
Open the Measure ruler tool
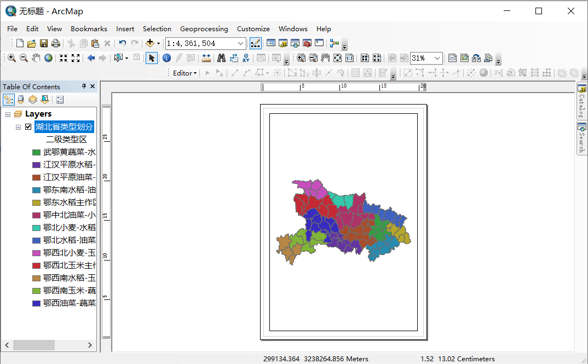(x=206, y=57)
